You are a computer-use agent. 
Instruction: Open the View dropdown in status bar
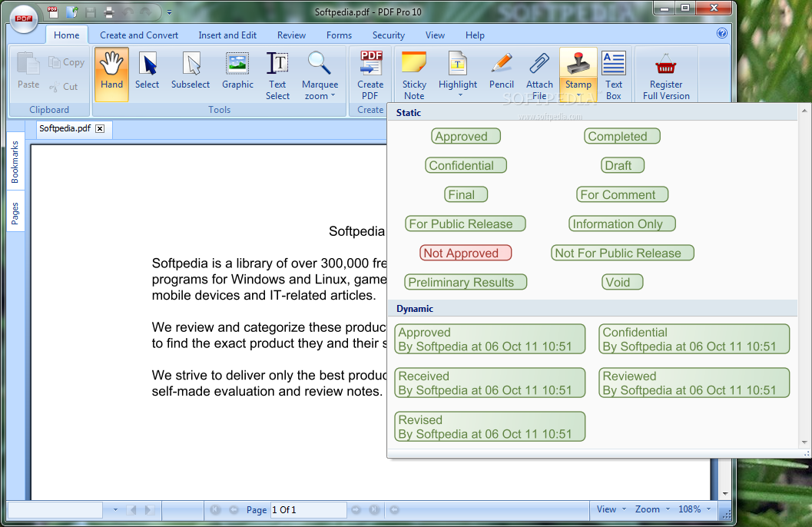click(x=611, y=509)
